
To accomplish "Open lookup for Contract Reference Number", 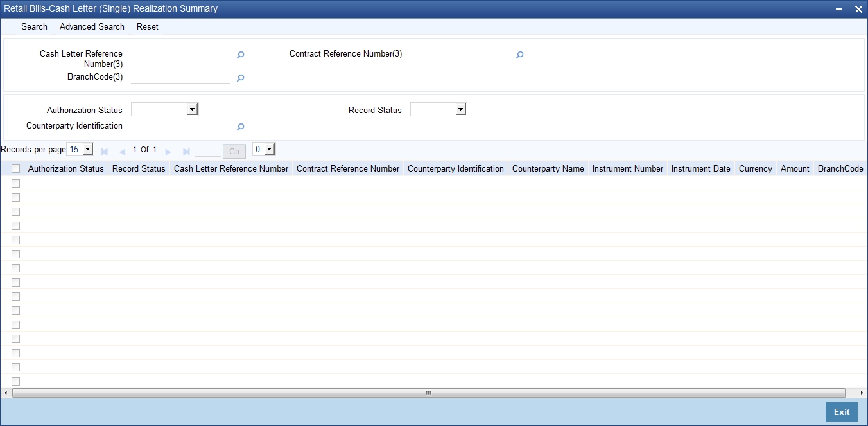I will 520,55.
